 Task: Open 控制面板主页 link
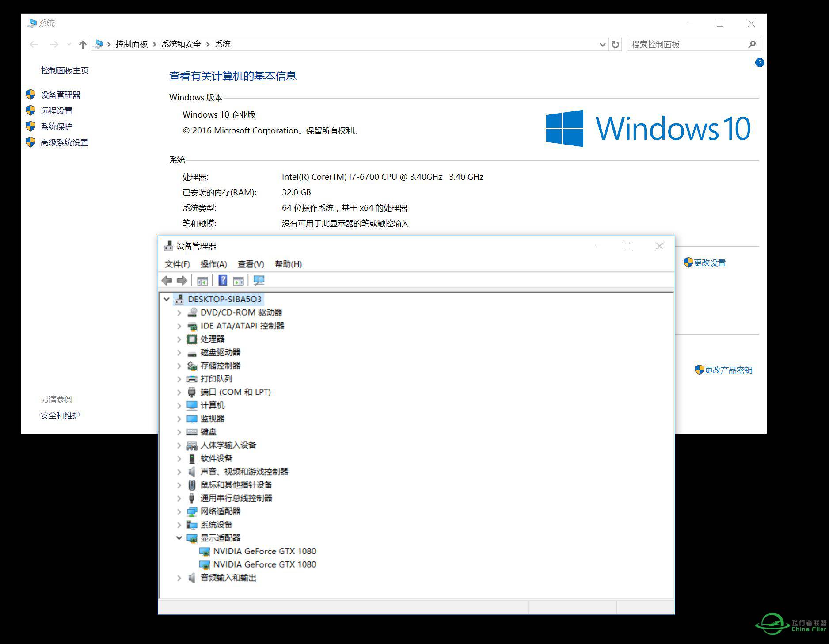tap(65, 71)
